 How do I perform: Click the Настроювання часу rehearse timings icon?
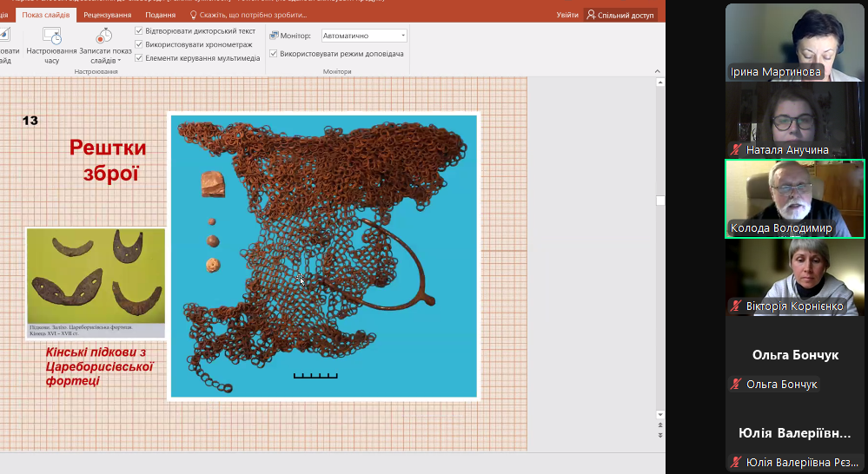click(51, 36)
